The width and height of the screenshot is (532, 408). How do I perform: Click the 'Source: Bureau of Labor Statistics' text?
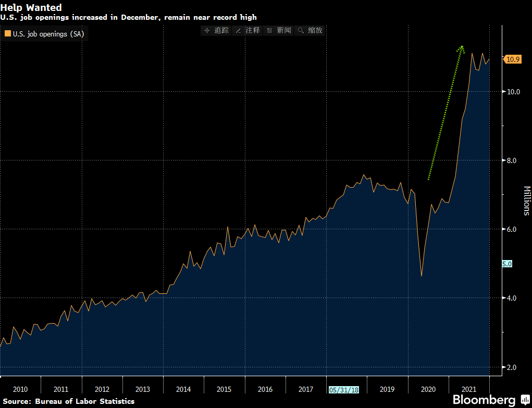[69, 401]
